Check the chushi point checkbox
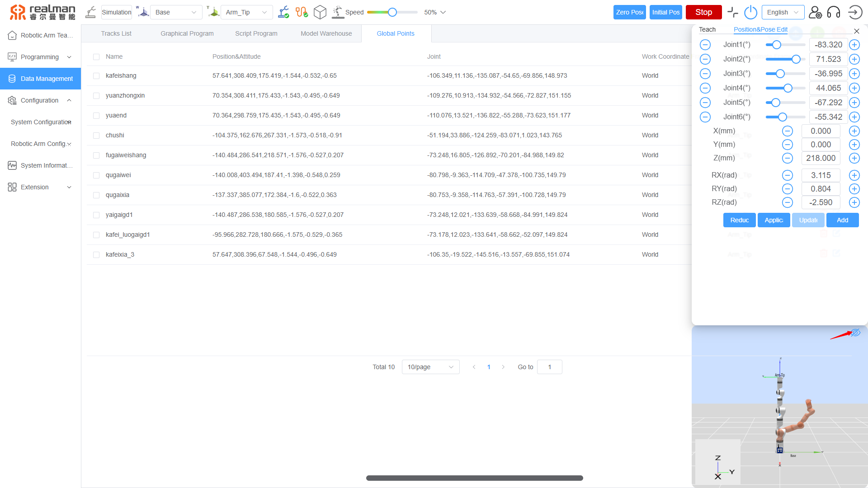This screenshot has width=868, height=488. [96, 136]
